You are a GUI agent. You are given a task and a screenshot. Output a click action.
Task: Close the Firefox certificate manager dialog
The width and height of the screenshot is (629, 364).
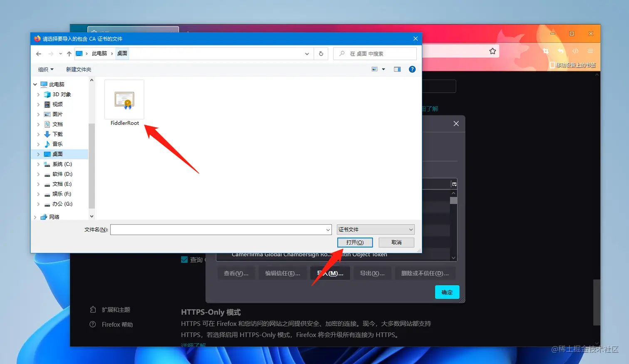click(x=456, y=124)
